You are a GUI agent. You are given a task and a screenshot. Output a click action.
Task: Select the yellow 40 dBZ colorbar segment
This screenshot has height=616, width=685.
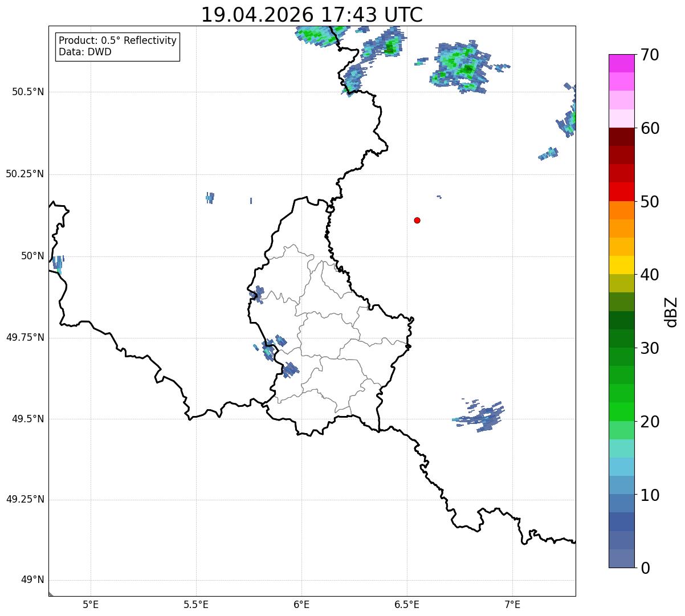[621, 265]
